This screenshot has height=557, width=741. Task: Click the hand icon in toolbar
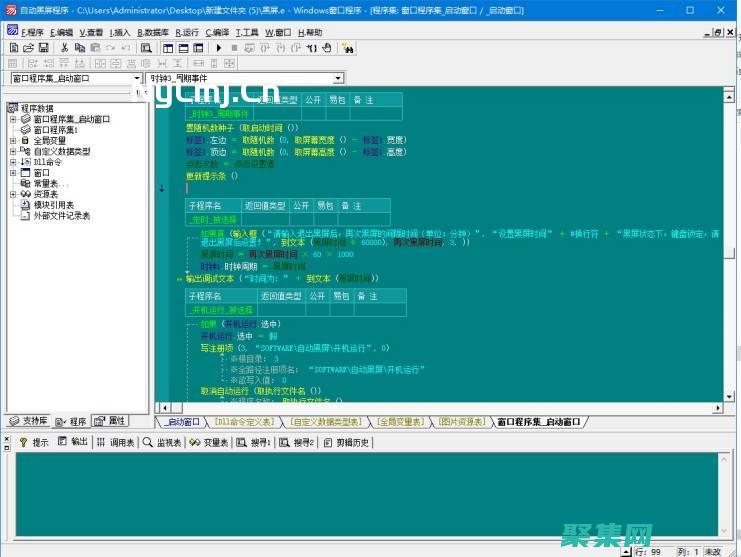(327, 47)
